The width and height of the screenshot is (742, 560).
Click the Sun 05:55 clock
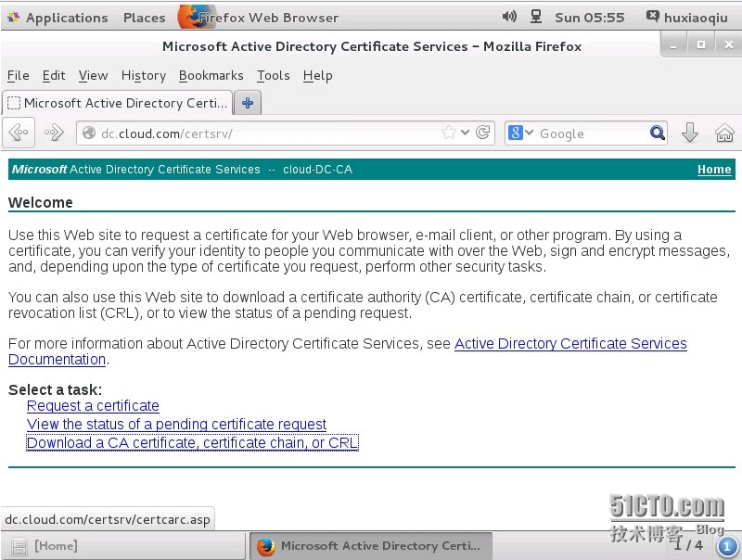coord(590,18)
